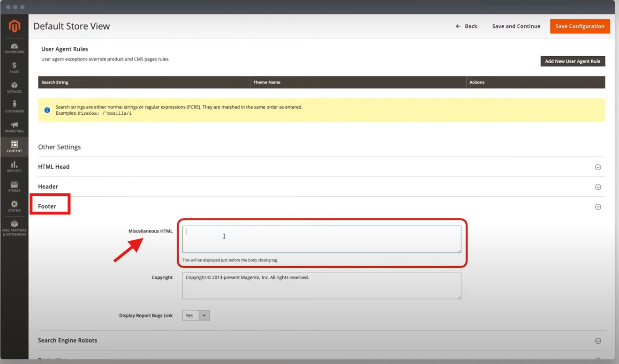Click the Save Configuration button
Screen dimensions: 619x364
(x=580, y=26)
